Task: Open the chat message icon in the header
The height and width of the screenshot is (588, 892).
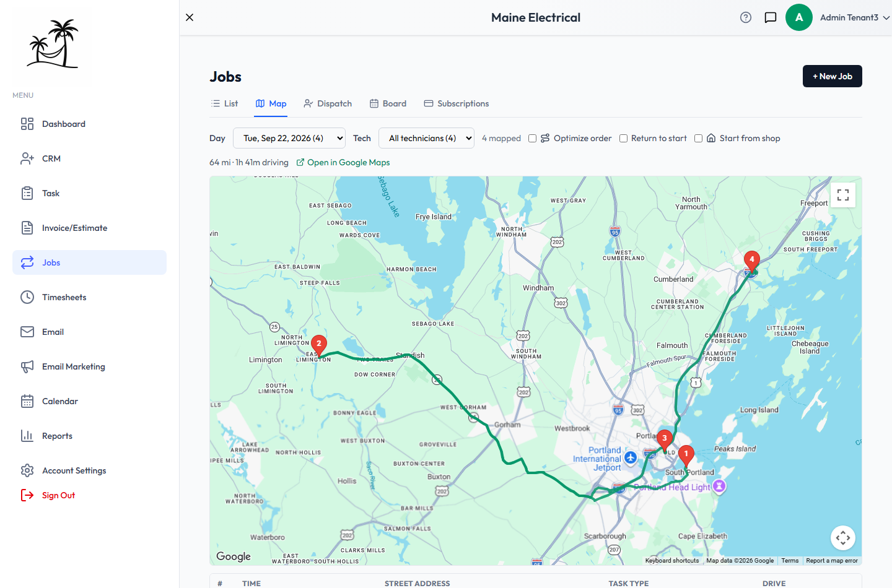Action: (771, 17)
